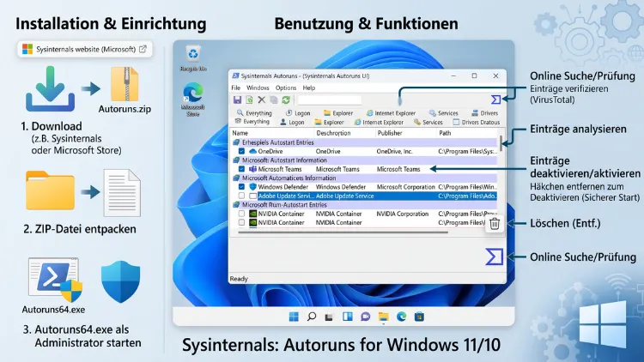Image resolution: width=644 pixels, height=362 pixels.
Task: Uncheck the OneDrive autostart entry
Action: [x=241, y=152]
